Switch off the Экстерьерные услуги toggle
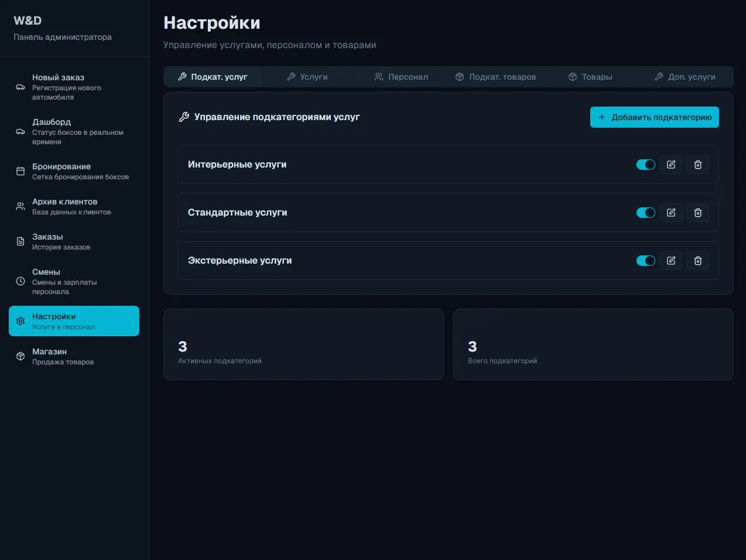Image resolution: width=746 pixels, height=560 pixels. (x=645, y=261)
